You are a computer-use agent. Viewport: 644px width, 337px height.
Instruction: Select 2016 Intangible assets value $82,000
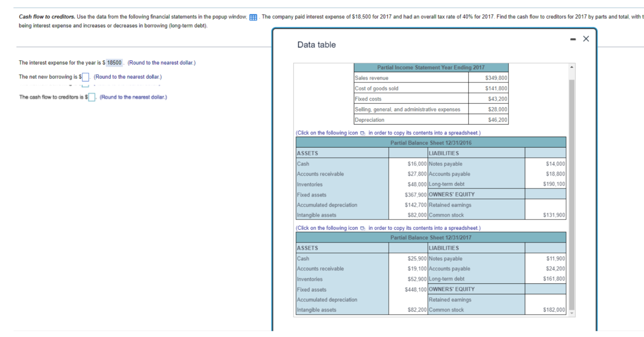pyautogui.click(x=417, y=215)
